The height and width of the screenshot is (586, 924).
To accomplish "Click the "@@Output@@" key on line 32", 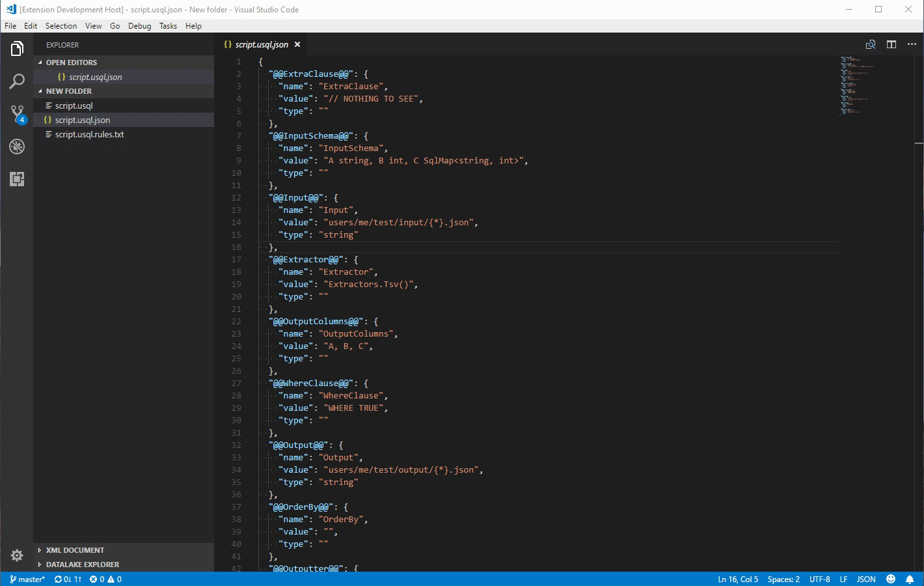I will [298, 445].
